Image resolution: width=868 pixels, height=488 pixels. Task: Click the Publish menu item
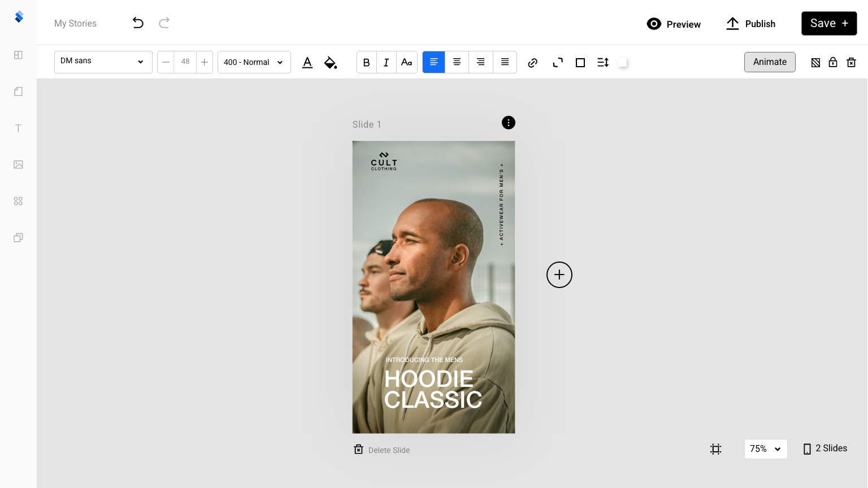click(x=750, y=24)
